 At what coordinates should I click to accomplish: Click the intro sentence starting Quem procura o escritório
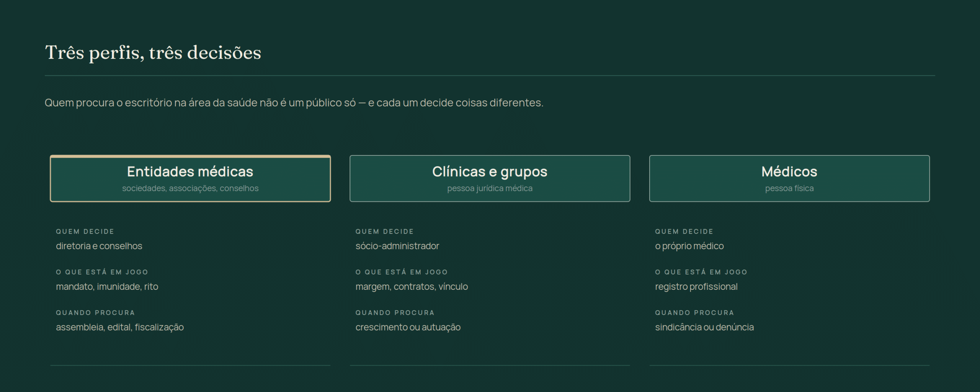coord(294,103)
